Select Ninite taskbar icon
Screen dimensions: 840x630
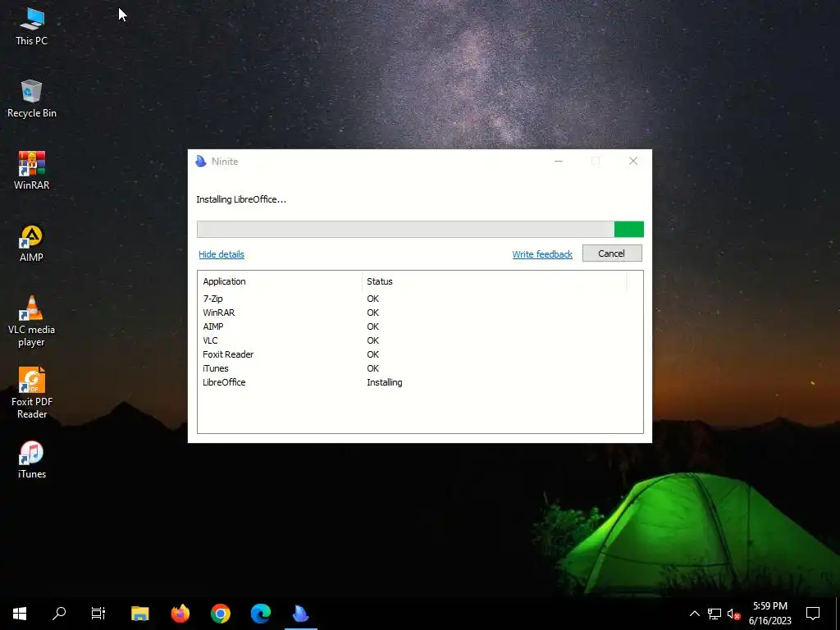click(300, 614)
